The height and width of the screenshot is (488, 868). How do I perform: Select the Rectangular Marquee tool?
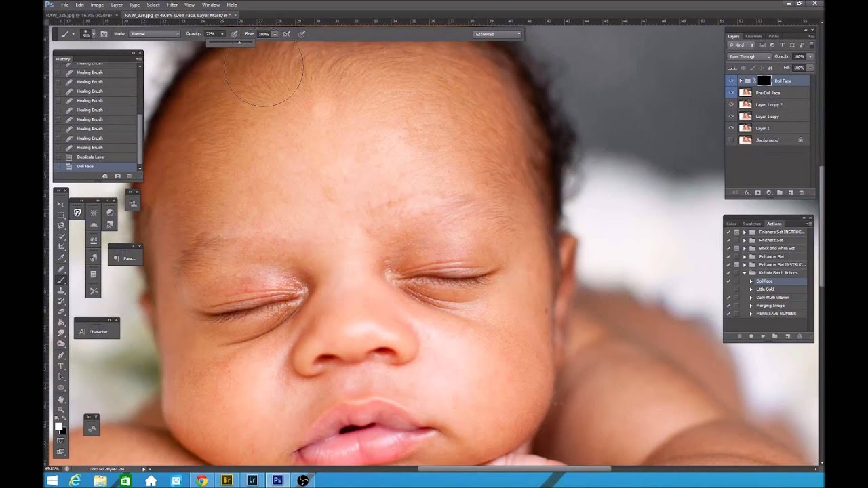(61, 216)
